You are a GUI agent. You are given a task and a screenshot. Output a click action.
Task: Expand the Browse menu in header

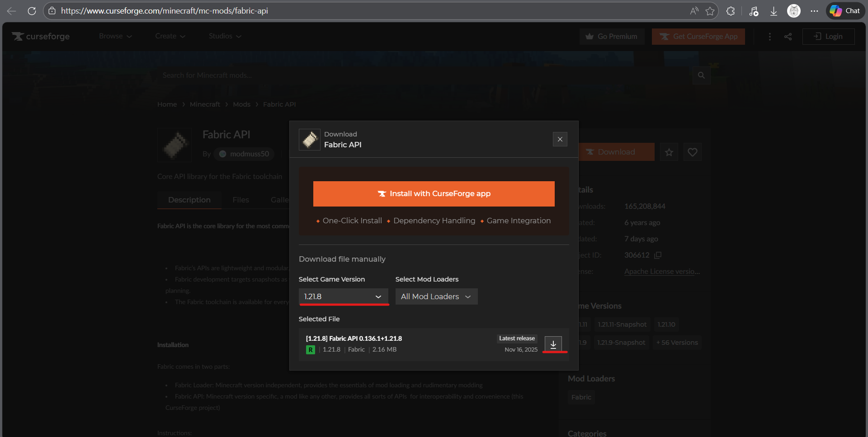point(115,36)
